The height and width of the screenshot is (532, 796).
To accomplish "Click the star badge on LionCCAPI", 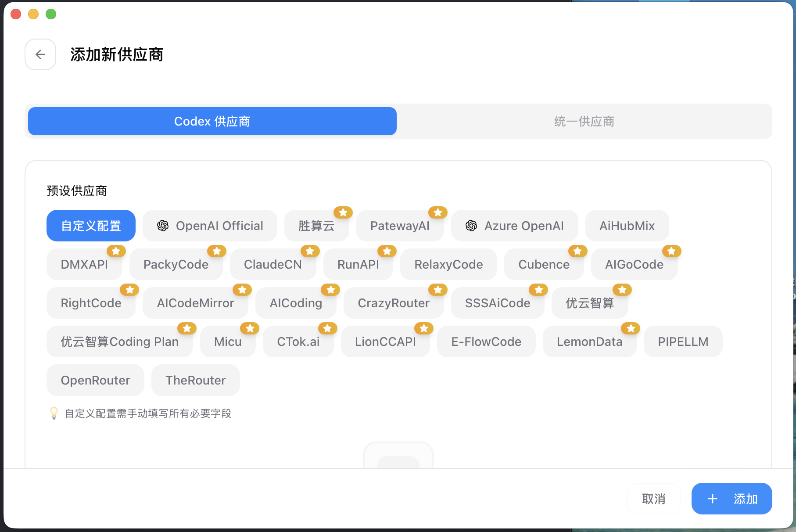I will [424, 328].
